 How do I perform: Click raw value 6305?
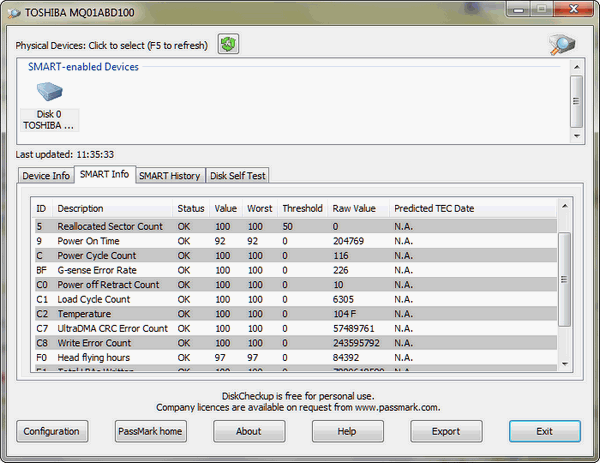(343, 299)
